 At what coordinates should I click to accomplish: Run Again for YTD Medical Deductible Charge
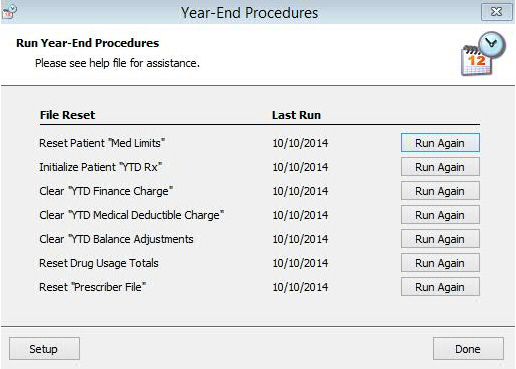tap(440, 215)
